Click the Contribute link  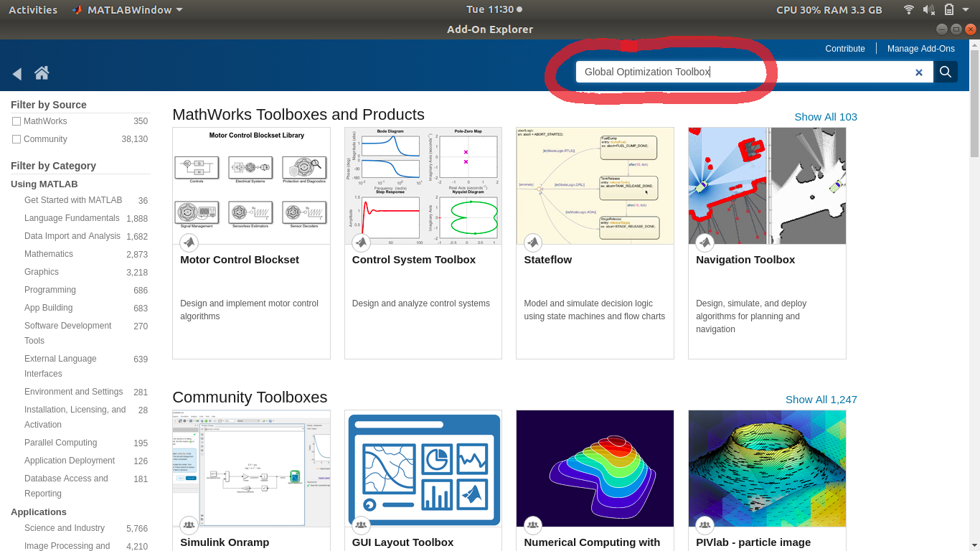(845, 49)
